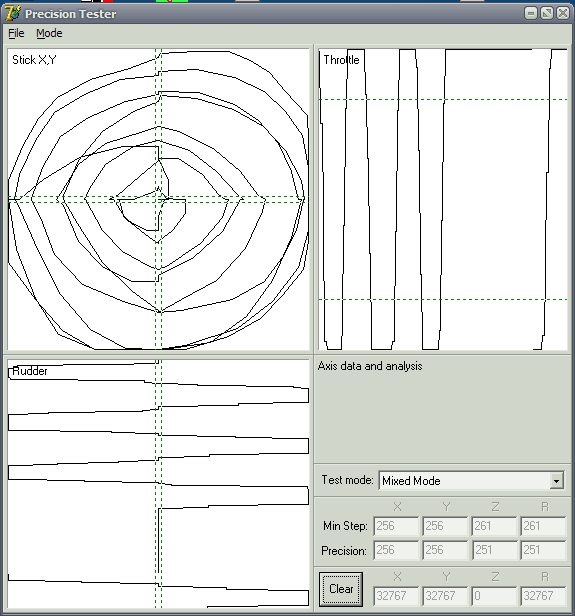Click the Precision R field
Image resolution: width=575 pixels, height=616 pixels.
pos(543,550)
